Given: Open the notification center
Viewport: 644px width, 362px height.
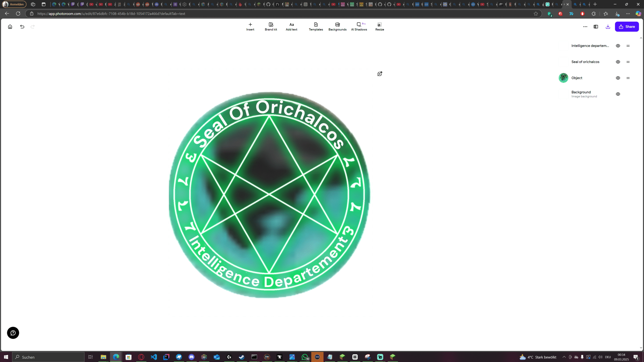Looking at the screenshot, I should tap(636, 357).
